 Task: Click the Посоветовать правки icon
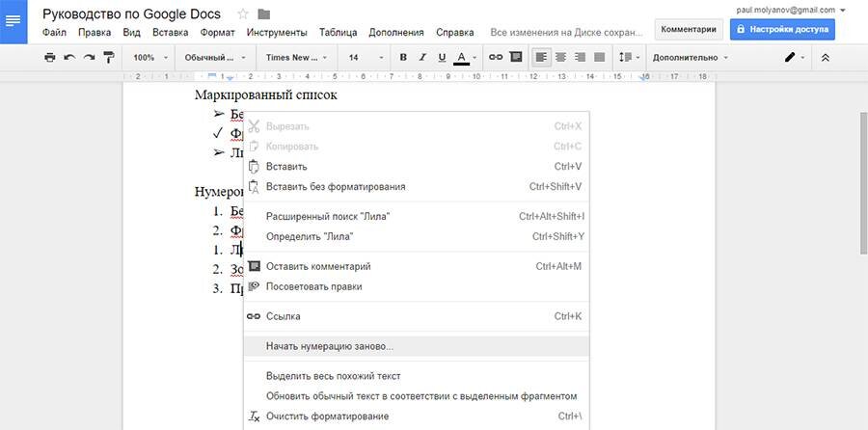pyautogui.click(x=254, y=286)
